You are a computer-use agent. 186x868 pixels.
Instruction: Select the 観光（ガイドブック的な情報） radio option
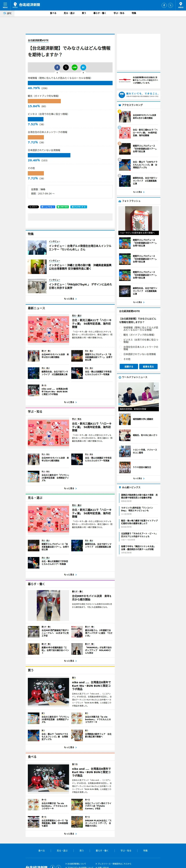coord(121,335)
